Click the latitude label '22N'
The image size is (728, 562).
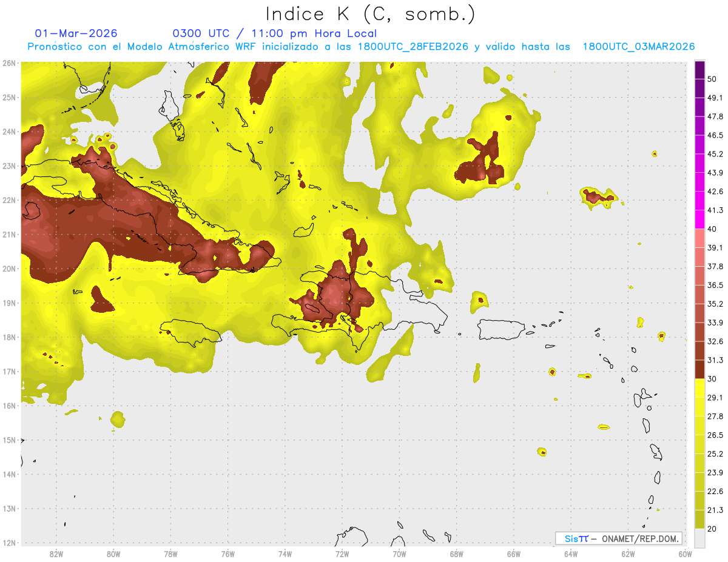point(9,200)
